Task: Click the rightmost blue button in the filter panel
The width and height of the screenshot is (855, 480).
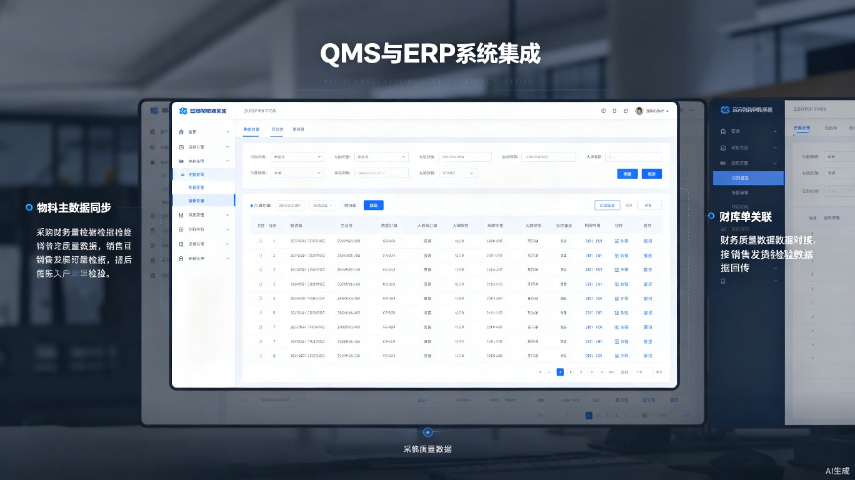Action: tap(652, 173)
